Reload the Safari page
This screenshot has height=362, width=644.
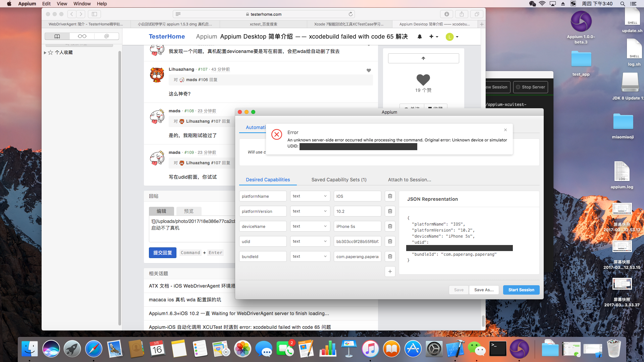point(351,14)
